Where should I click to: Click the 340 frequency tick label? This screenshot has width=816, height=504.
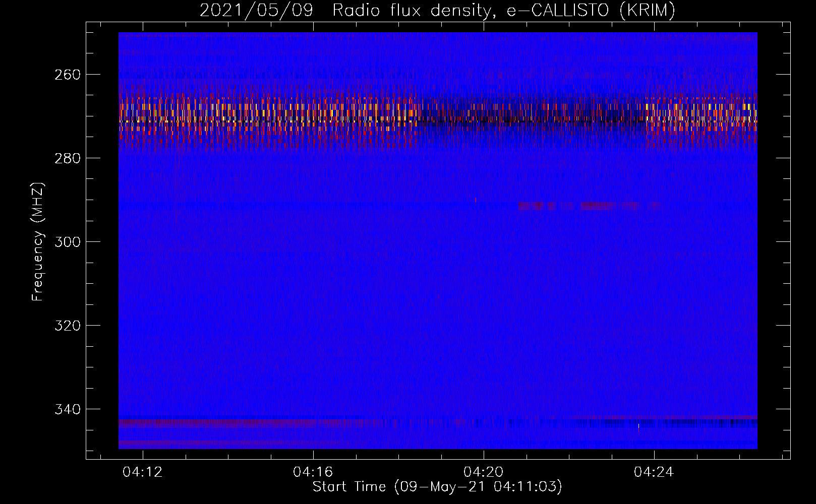tap(67, 409)
